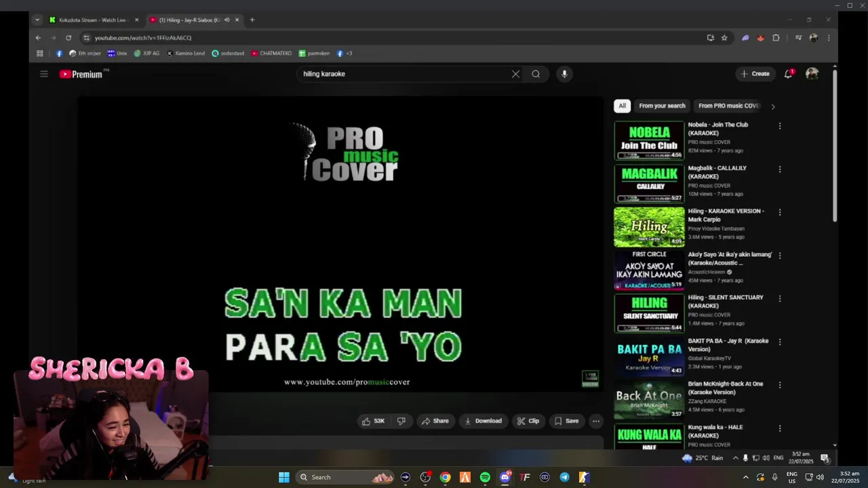This screenshot has width=868, height=488.
Task: Open more actions ellipsis under video
Action: 596,421
